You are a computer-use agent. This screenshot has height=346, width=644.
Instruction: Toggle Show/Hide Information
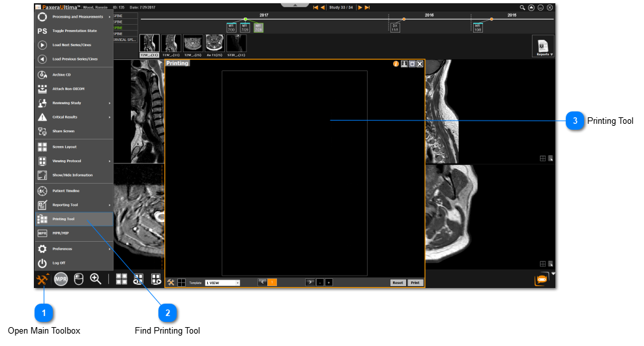[x=74, y=175]
